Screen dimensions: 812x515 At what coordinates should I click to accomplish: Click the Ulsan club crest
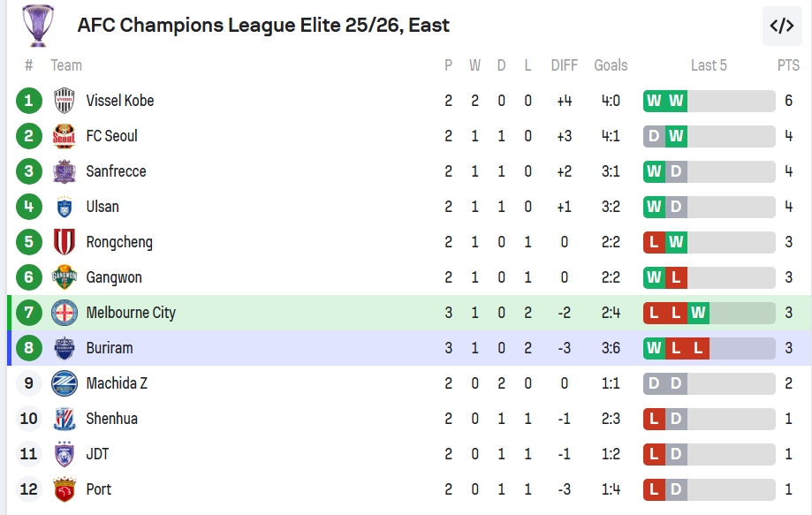click(65, 207)
